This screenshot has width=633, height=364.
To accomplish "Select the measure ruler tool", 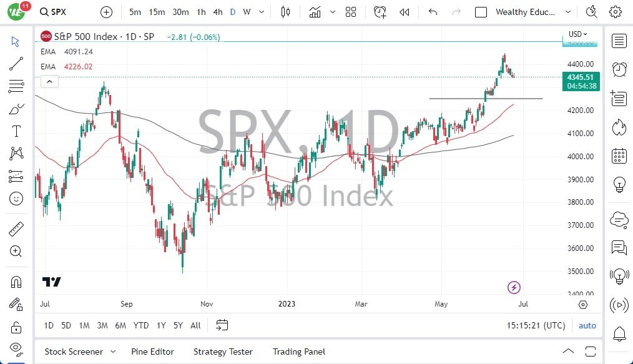I will [16, 227].
